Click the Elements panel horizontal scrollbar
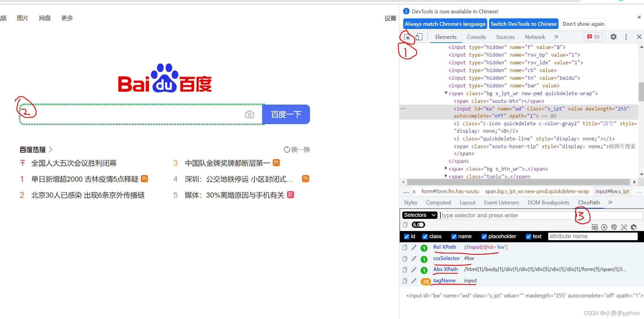Screen dimensions: 644x319 tap(518, 182)
